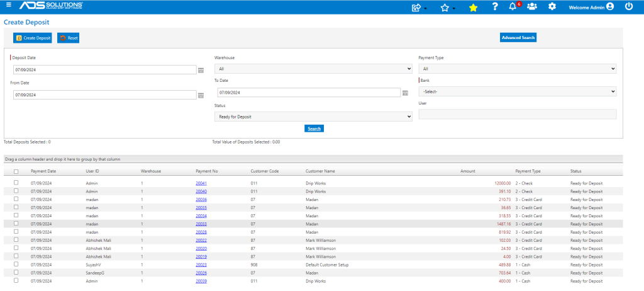The height and width of the screenshot is (291, 644).
Task: Open the Bank select dropdown
Action: (x=518, y=91)
